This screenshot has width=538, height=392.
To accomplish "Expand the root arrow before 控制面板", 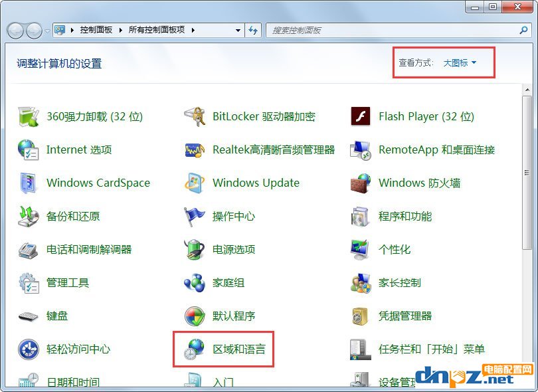I will pos(72,30).
